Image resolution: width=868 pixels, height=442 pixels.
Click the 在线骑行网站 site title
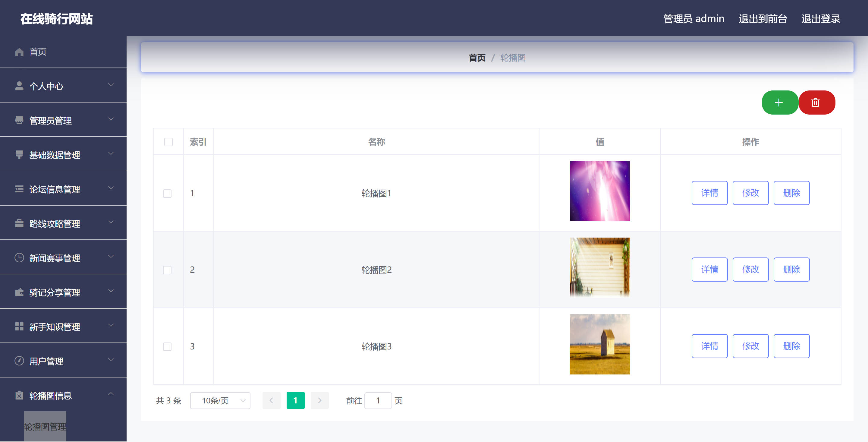tap(57, 19)
